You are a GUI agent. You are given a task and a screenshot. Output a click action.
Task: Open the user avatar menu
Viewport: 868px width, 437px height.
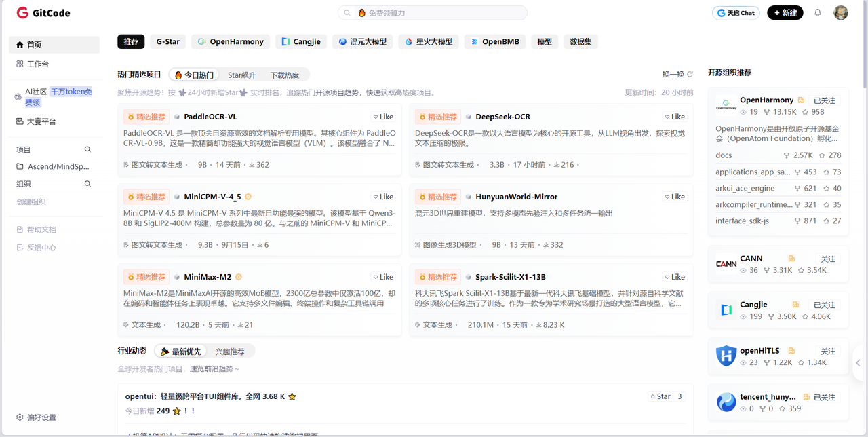841,13
